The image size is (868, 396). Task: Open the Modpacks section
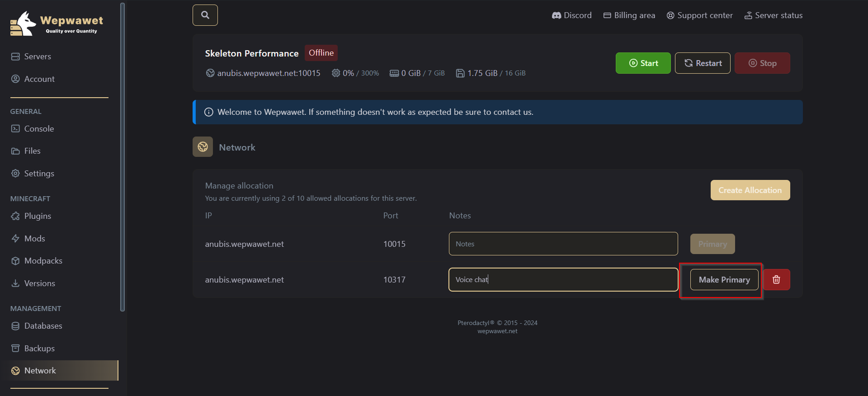(x=43, y=261)
